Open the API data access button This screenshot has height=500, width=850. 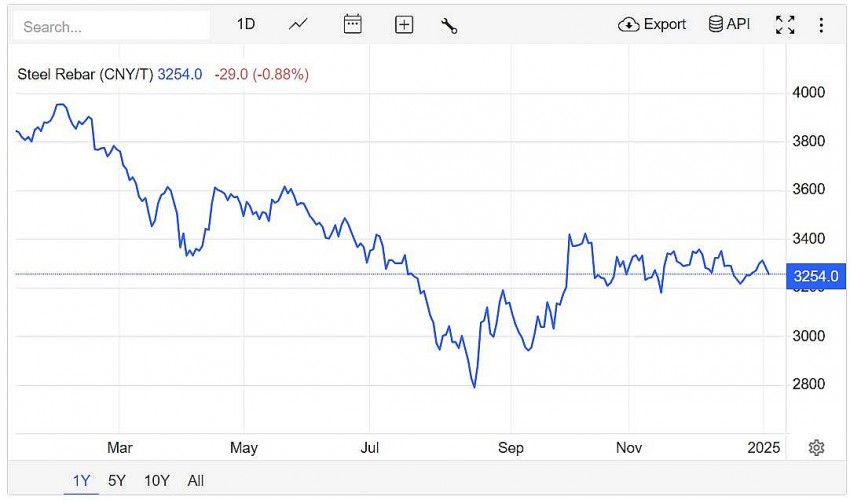point(729,25)
